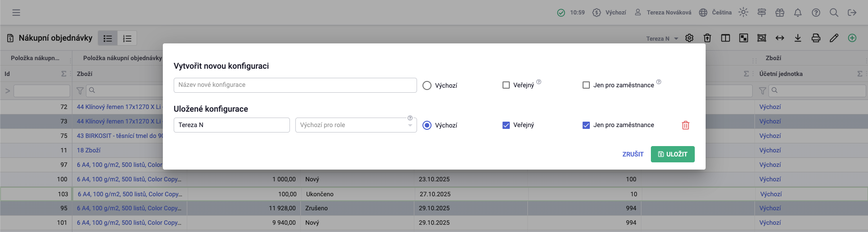Open the notifications bell
This screenshot has height=232, width=868.
[x=797, y=13]
